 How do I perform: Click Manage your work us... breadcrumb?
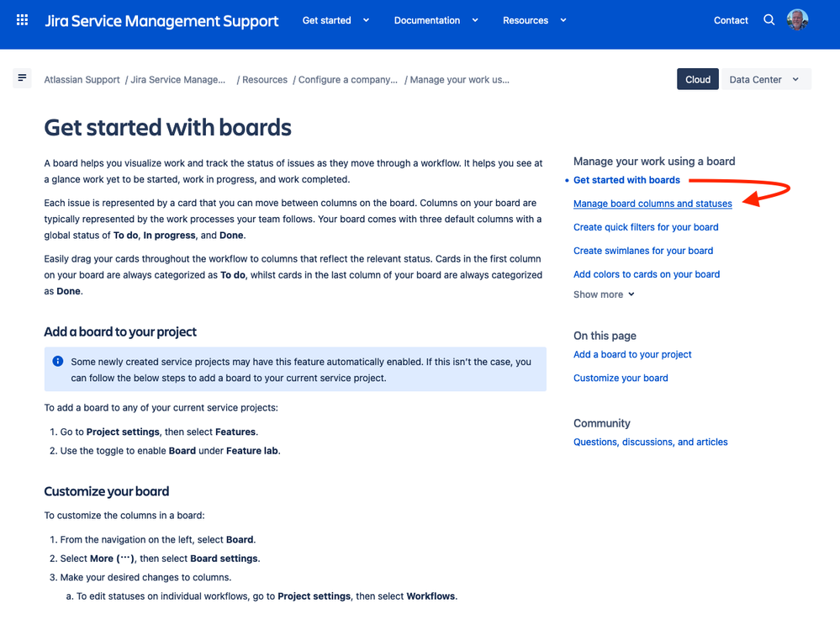[x=460, y=80]
